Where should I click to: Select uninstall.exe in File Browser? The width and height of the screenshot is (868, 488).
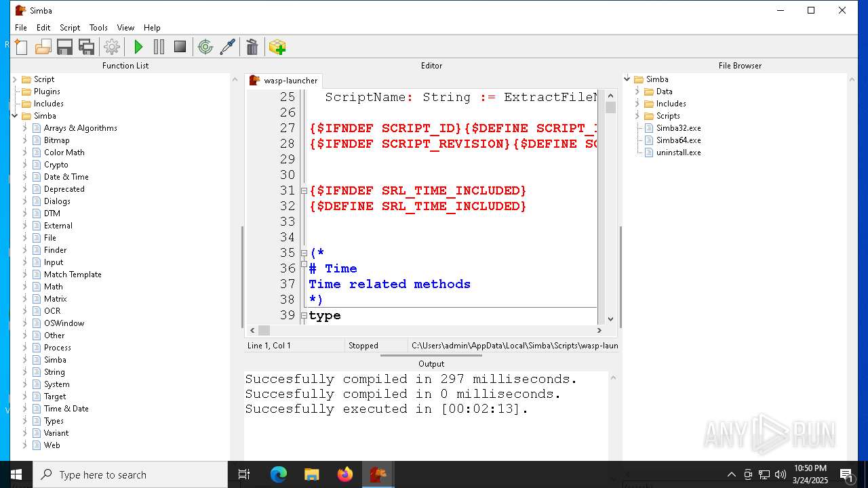tap(678, 152)
